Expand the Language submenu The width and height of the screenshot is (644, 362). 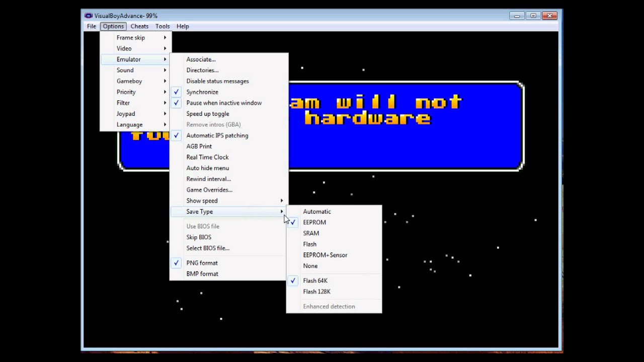coord(136,125)
